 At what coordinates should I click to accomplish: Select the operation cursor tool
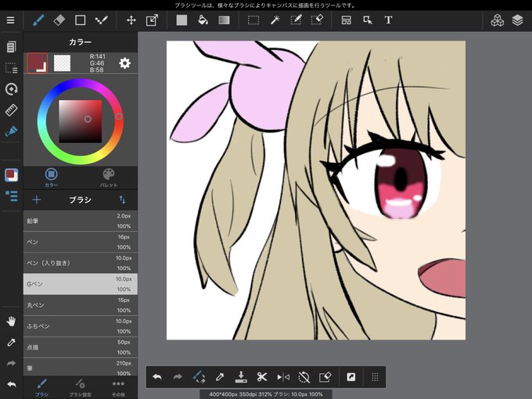coord(368,20)
